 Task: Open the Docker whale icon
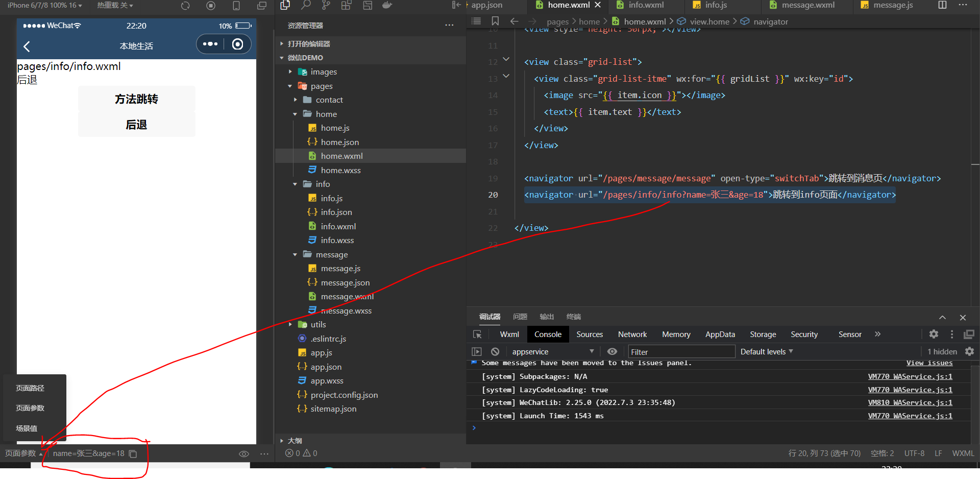point(387,5)
